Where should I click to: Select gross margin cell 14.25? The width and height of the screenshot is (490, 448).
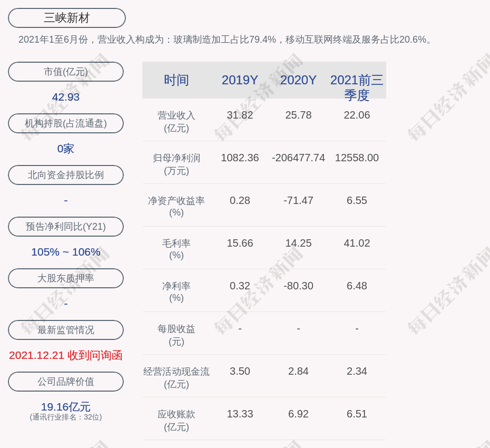point(298,243)
